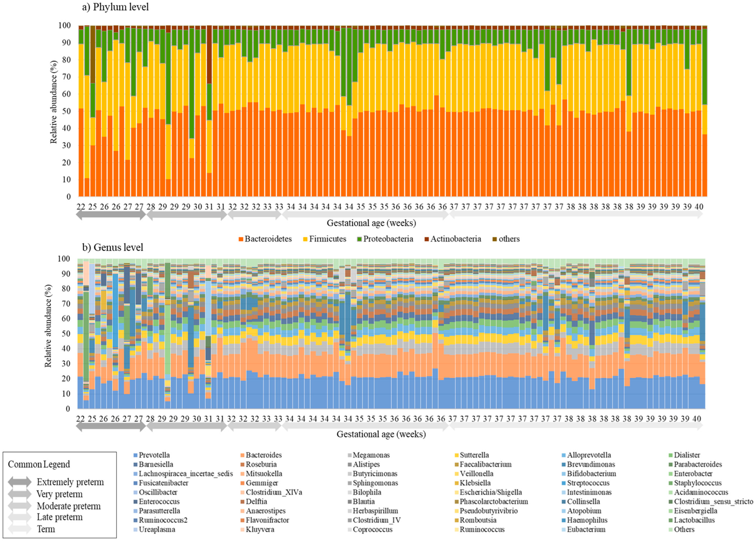756x541 pixels.
Task: Click the Common Legend heading
Action: pos(39,464)
